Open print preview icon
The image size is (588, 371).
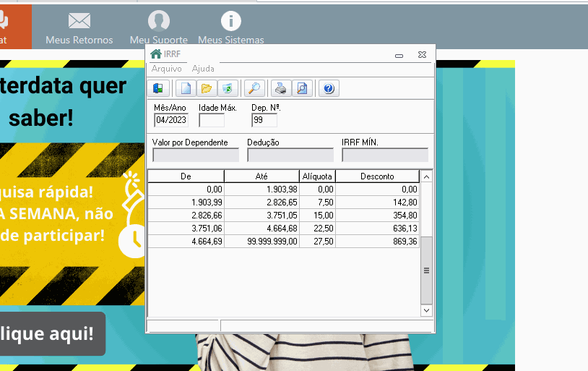(302, 89)
